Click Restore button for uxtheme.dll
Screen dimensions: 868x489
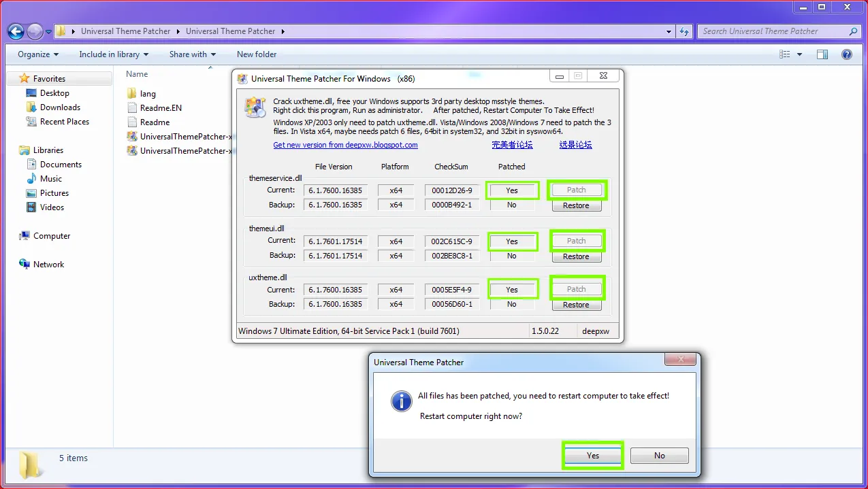(576, 305)
